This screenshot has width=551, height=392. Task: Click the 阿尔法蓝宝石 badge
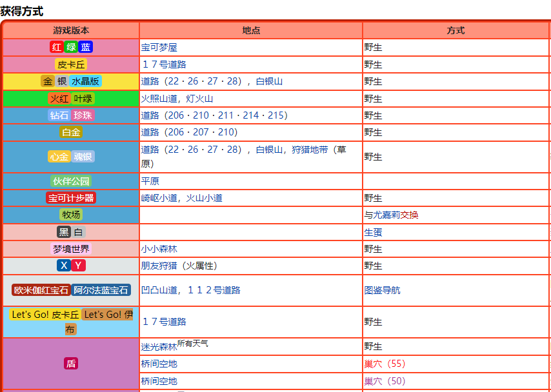101,290
